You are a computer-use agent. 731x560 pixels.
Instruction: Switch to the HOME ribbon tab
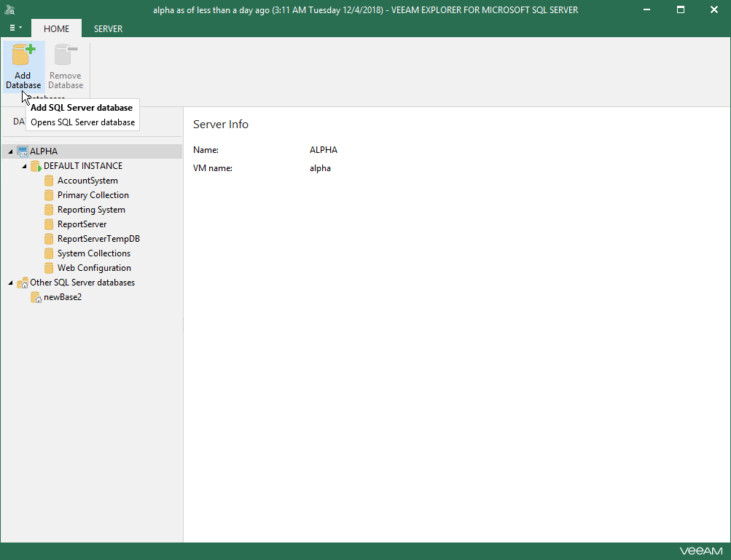coord(56,29)
